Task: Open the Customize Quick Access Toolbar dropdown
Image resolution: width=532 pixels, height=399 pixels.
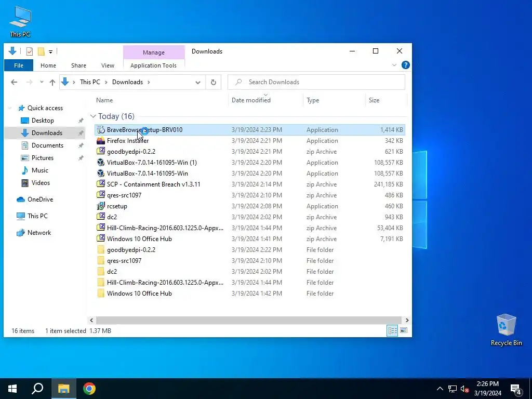Action: pyautogui.click(x=50, y=52)
